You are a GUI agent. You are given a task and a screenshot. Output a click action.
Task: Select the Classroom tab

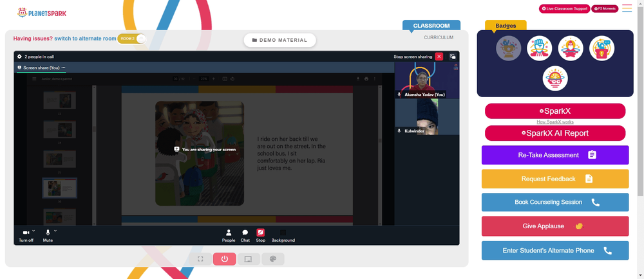click(431, 26)
